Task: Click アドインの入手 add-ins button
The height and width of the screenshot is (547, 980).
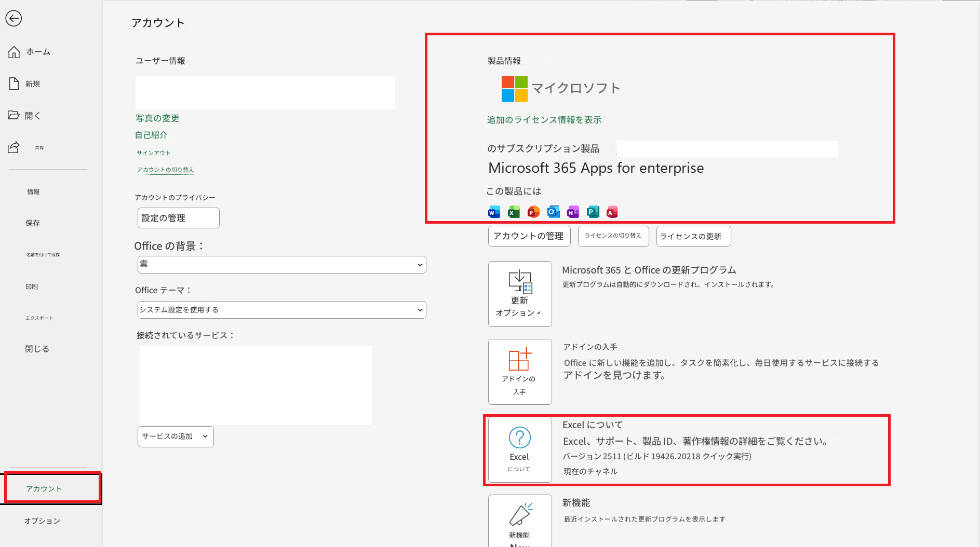Action: click(520, 372)
